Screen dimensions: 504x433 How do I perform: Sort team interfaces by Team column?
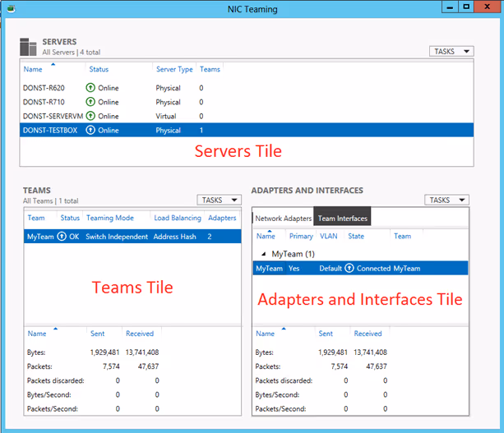[402, 236]
